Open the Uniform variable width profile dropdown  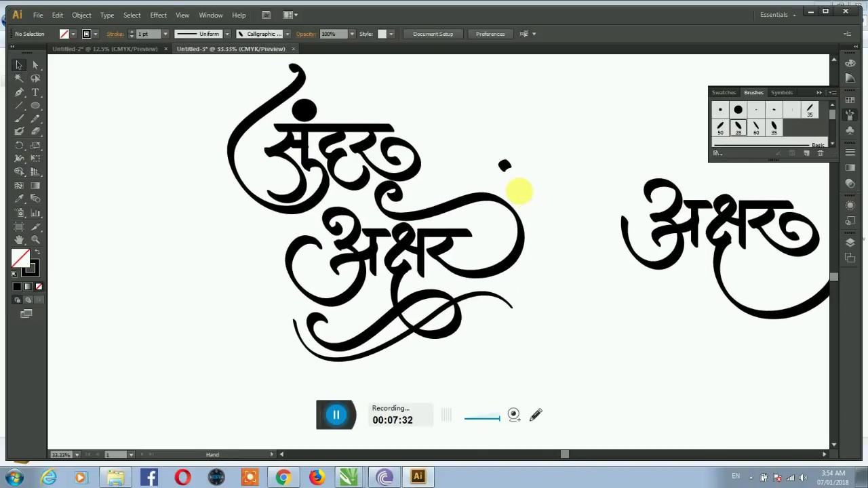pyautogui.click(x=227, y=34)
